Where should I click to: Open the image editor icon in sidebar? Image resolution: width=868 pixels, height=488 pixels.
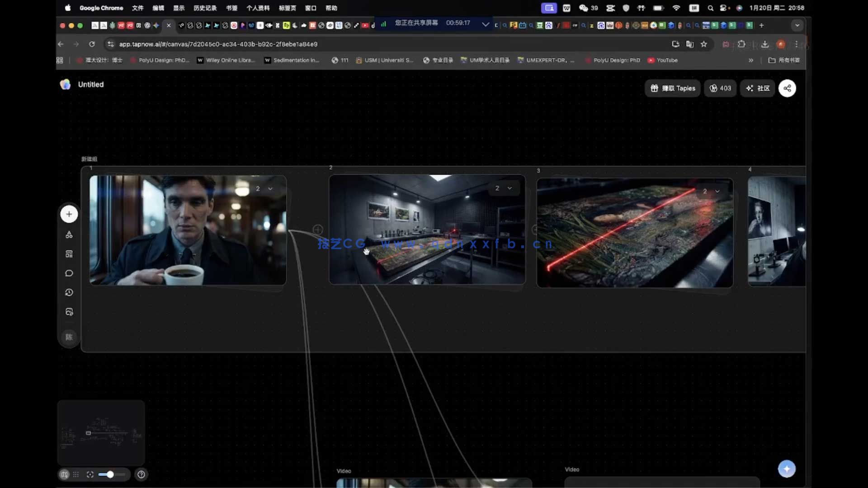click(x=69, y=312)
